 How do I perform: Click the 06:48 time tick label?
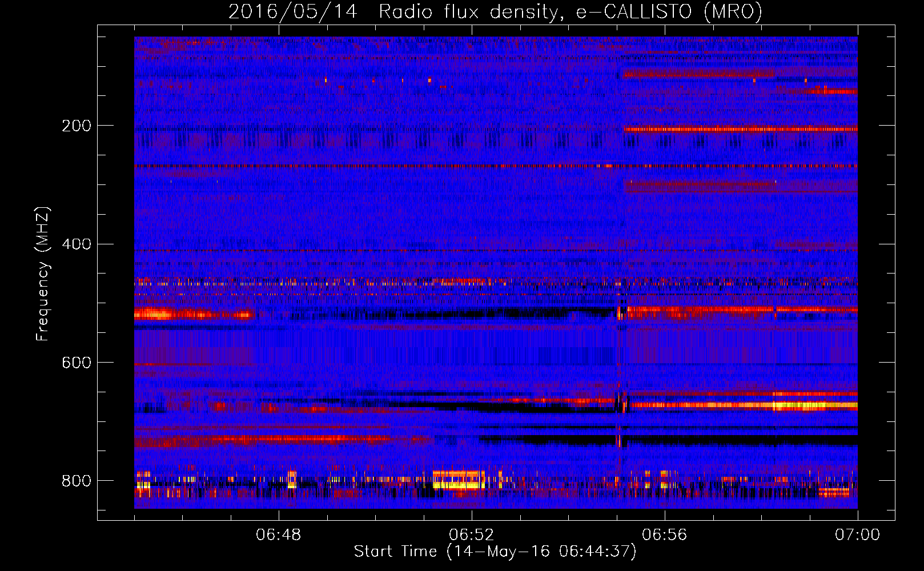(x=279, y=535)
